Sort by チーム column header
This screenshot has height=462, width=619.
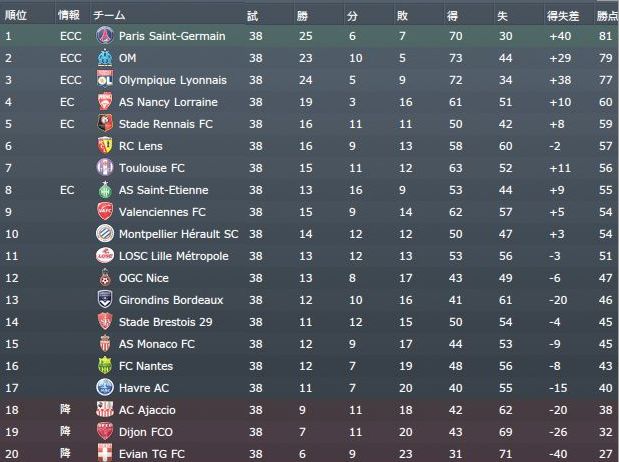pos(109,15)
